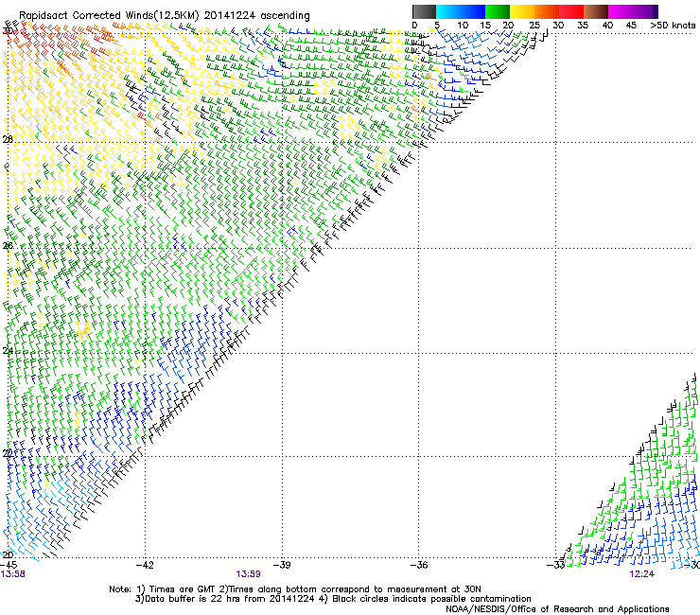Click the 'Rapidscat Corrected Winds(12.5KM)' title text
Screen dimensions: 700x615
pos(110,16)
